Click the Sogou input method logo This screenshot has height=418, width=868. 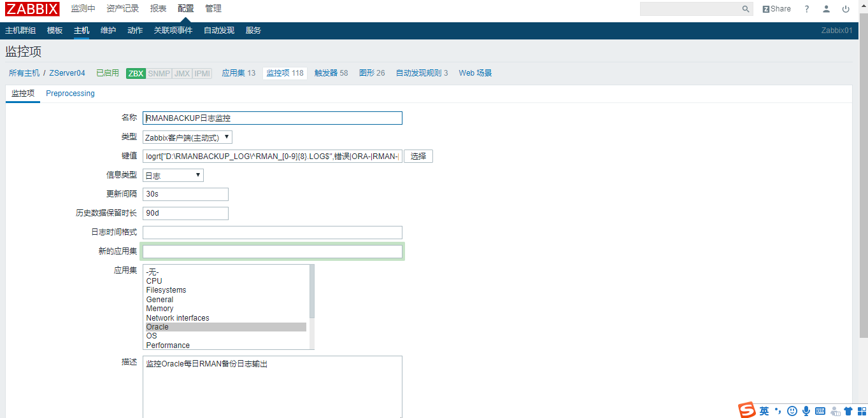[746, 410]
